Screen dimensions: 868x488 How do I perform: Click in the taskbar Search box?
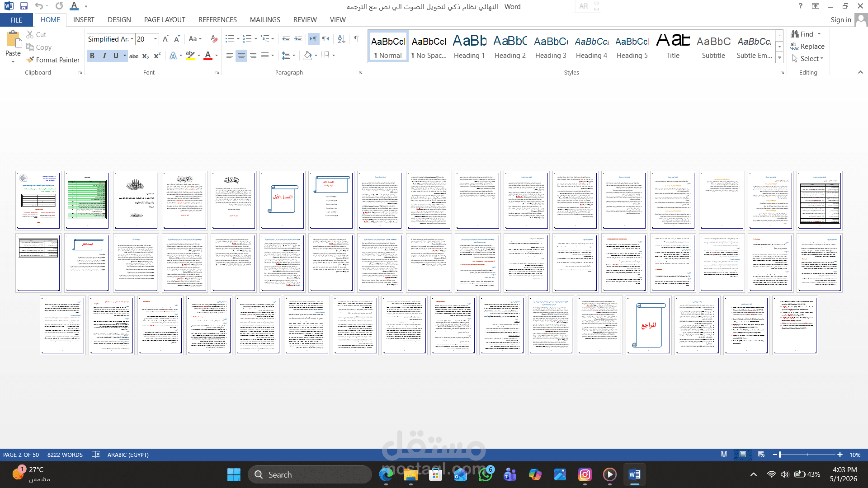coord(310,474)
